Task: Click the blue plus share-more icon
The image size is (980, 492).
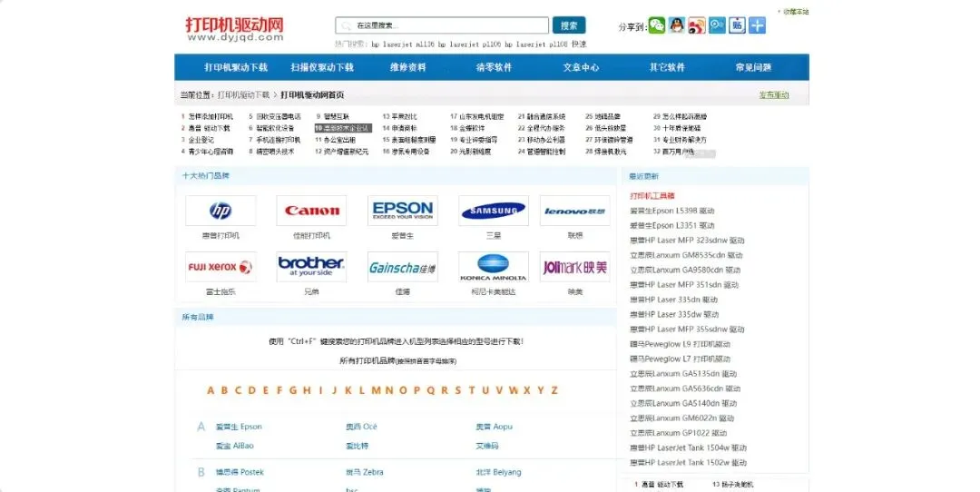Action: point(757,25)
